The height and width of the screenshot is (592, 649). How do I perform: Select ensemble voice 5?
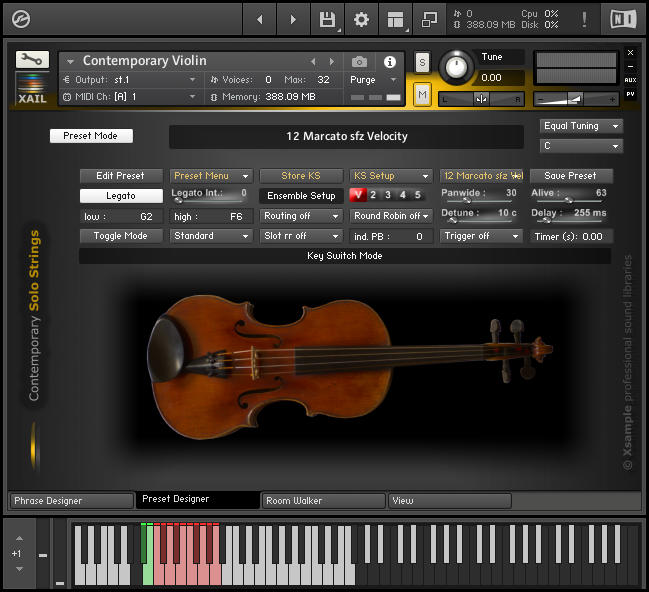click(x=418, y=195)
